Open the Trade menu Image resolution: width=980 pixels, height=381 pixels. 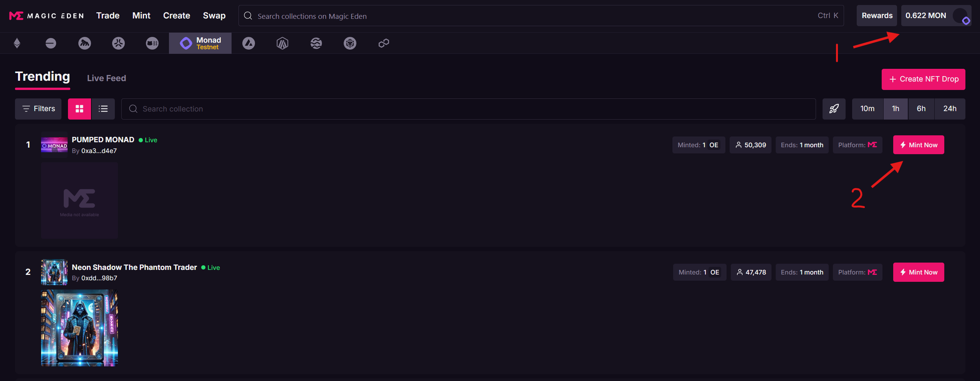108,16
